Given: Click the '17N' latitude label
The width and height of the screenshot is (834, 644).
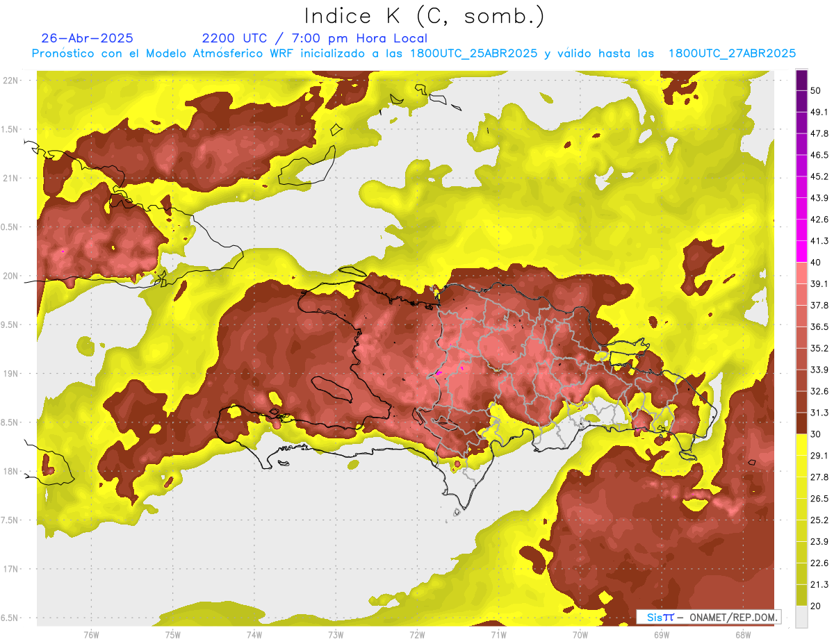Looking at the screenshot, I should pos(11,569).
